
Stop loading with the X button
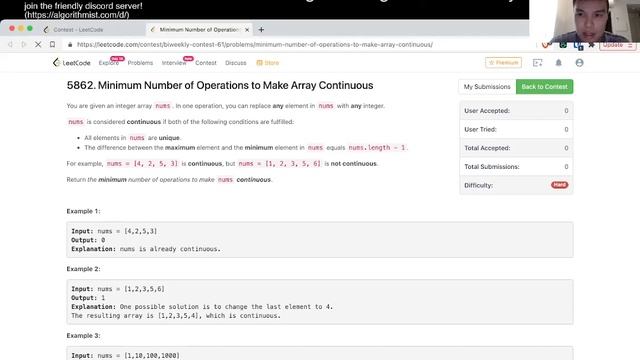pyautogui.click(x=38, y=44)
